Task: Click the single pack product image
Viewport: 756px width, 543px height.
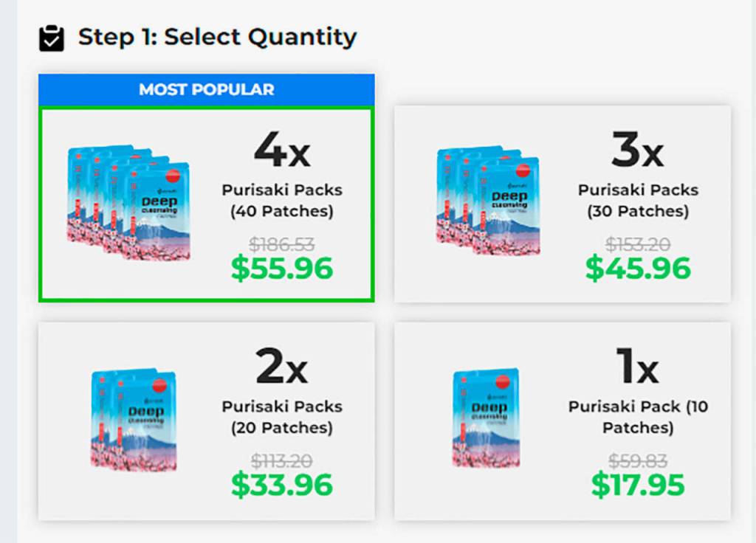Action: tap(485, 418)
